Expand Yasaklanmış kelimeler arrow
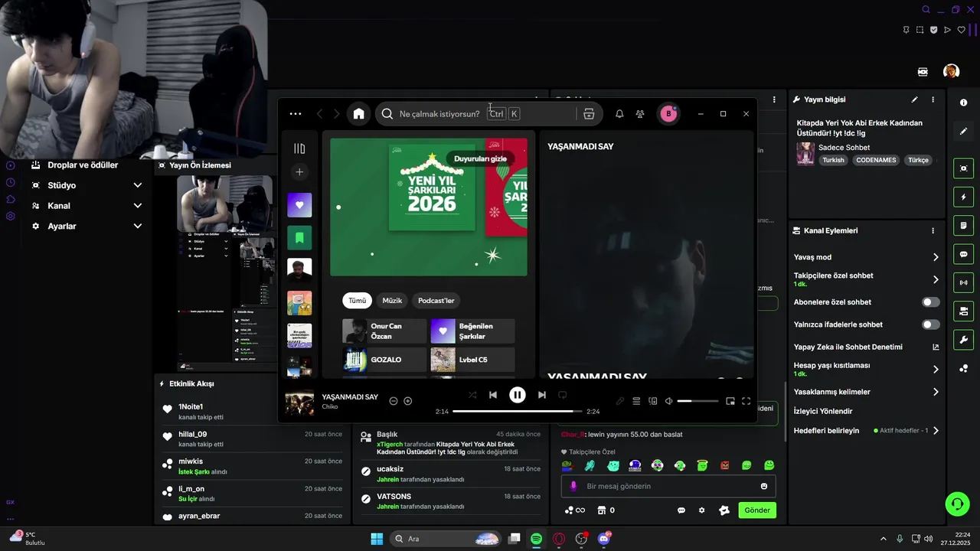980x551 pixels. click(x=936, y=392)
